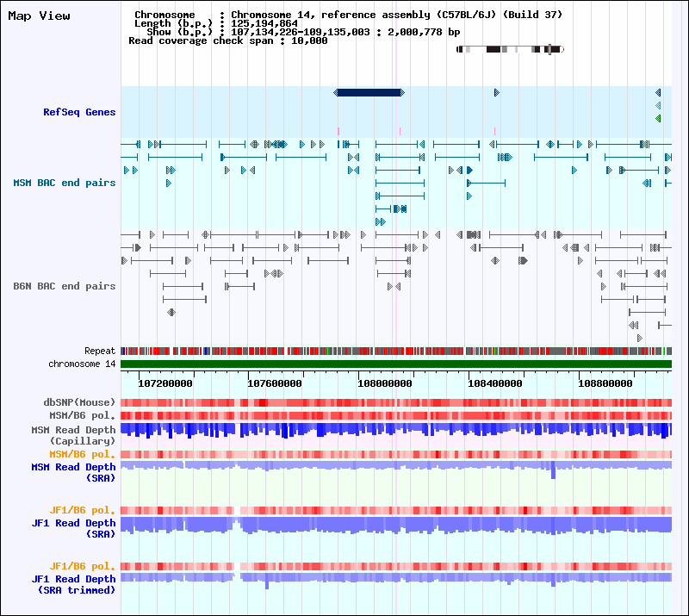Open the MSM BAC end pairs label
This screenshot has width=689, height=616.
coord(64,183)
